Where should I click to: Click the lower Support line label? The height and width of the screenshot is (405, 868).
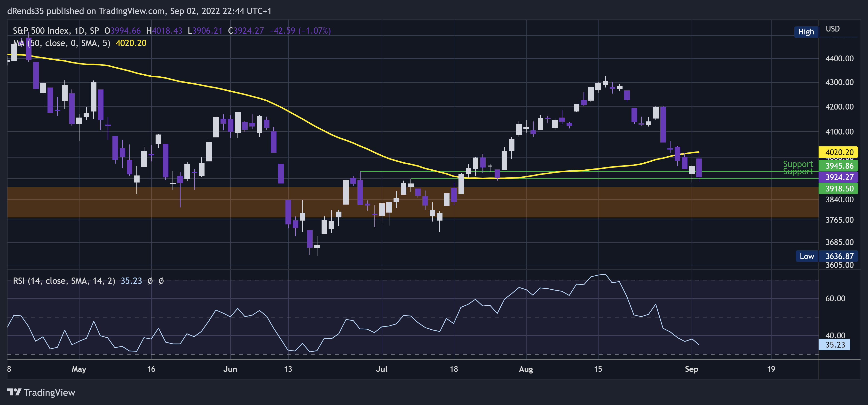click(x=798, y=172)
